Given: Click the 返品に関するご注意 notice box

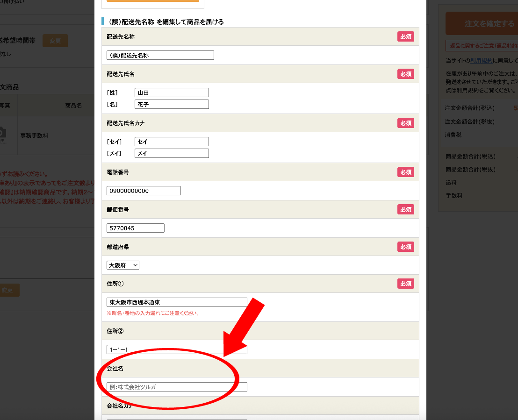Looking at the screenshot, I should click(x=482, y=46).
